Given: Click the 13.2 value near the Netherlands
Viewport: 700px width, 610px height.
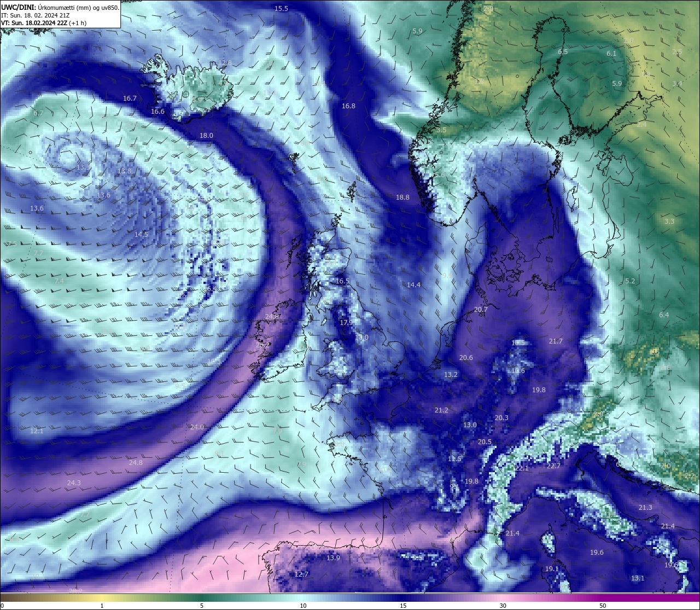Looking at the screenshot, I should tap(451, 375).
